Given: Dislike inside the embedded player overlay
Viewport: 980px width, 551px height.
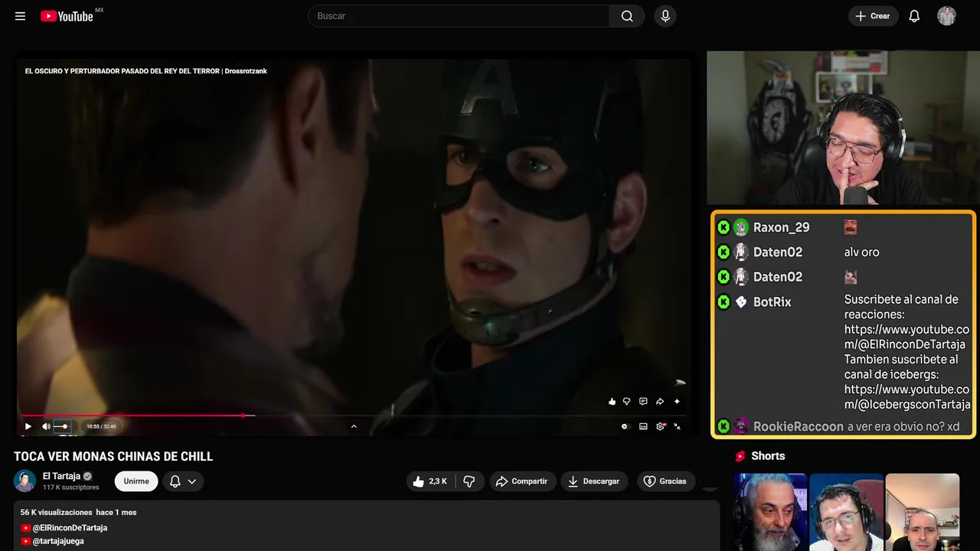Looking at the screenshot, I should (x=626, y=401).
